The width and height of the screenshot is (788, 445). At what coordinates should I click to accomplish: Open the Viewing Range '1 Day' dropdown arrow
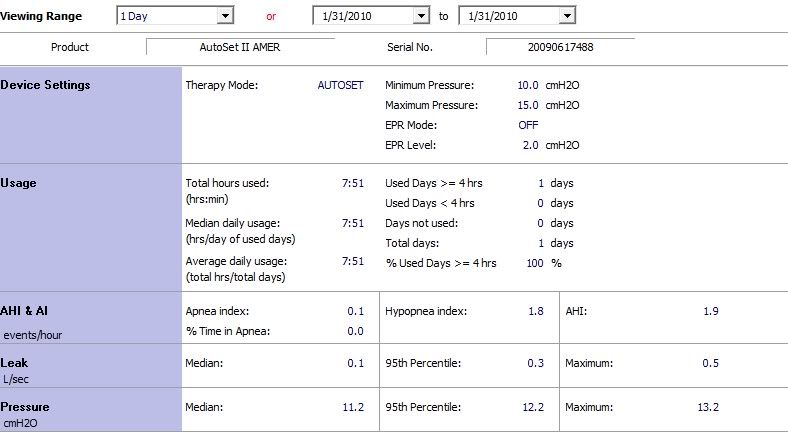225,16
